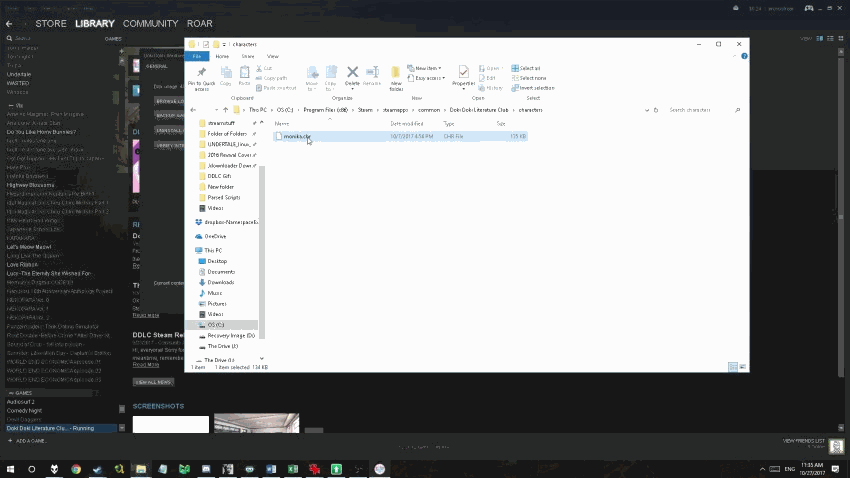Open the New item dropdown
The width and height of the screenshot is (850, 478).
tap(424, 68)
